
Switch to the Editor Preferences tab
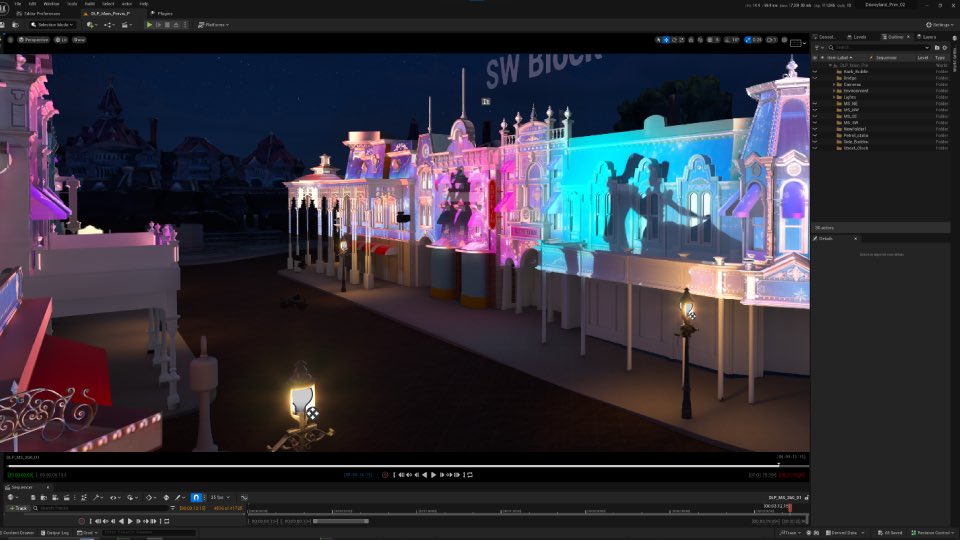38,13
